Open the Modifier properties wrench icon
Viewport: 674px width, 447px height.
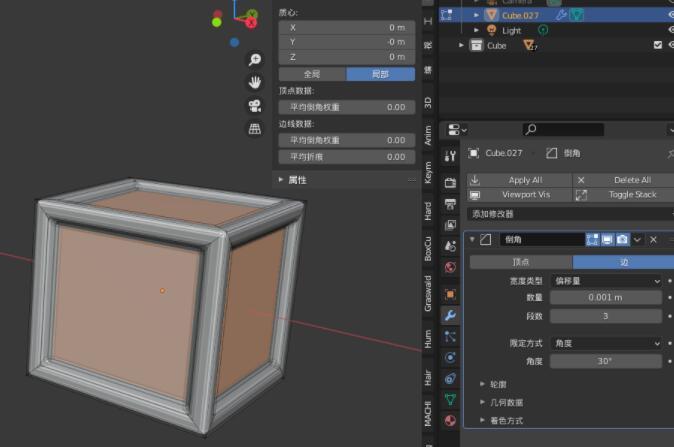tap(450, 315)
